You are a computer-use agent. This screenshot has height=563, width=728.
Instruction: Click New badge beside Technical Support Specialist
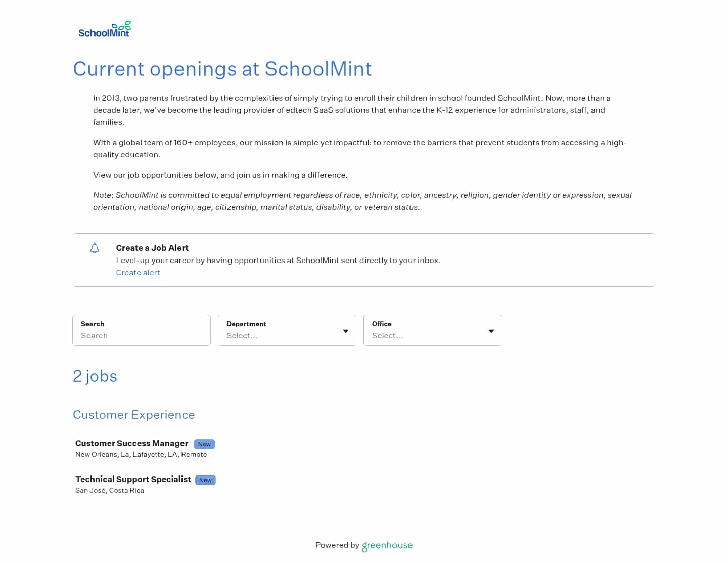click(x=205, y=480)
